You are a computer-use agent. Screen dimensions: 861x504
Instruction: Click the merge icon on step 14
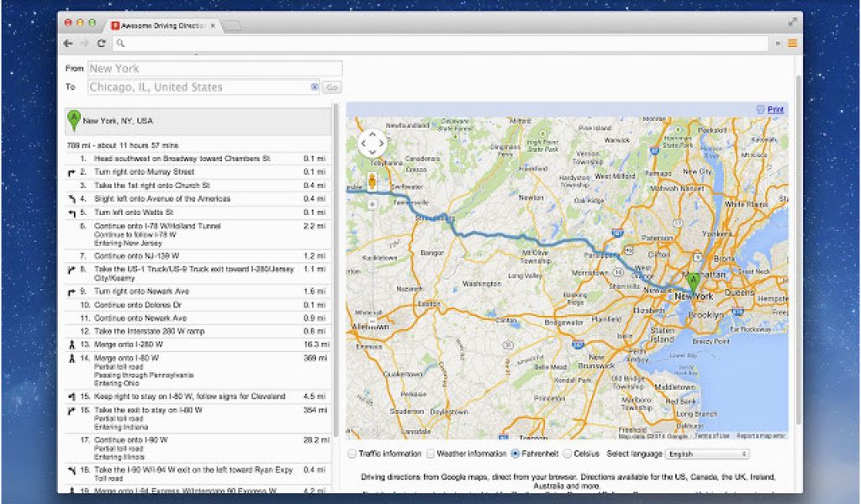tap(71, 358)
